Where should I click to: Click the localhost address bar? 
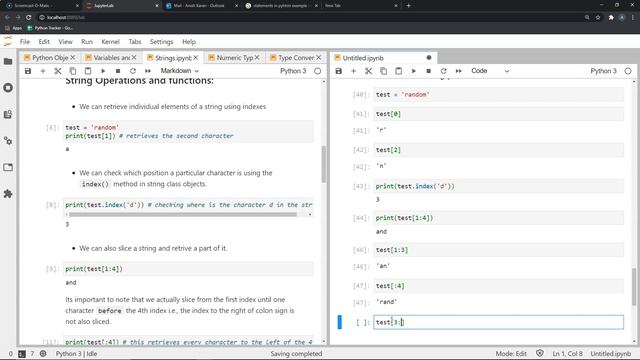coord(310,18)
